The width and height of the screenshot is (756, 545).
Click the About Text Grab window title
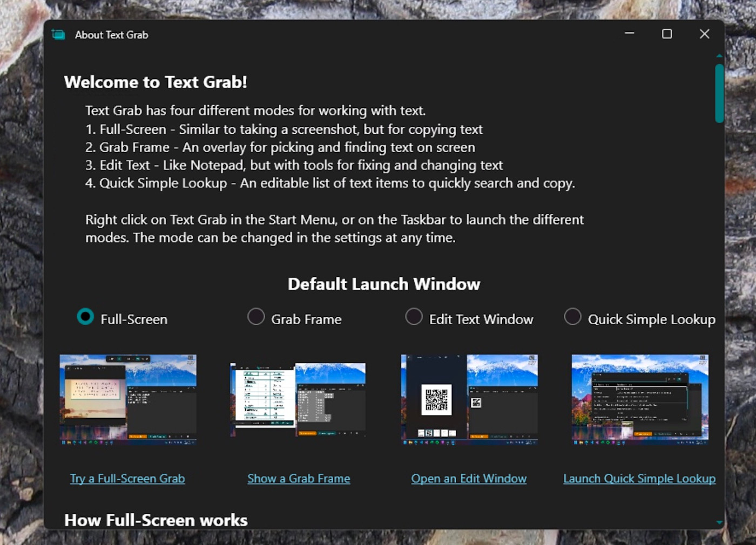coord(111,35)
